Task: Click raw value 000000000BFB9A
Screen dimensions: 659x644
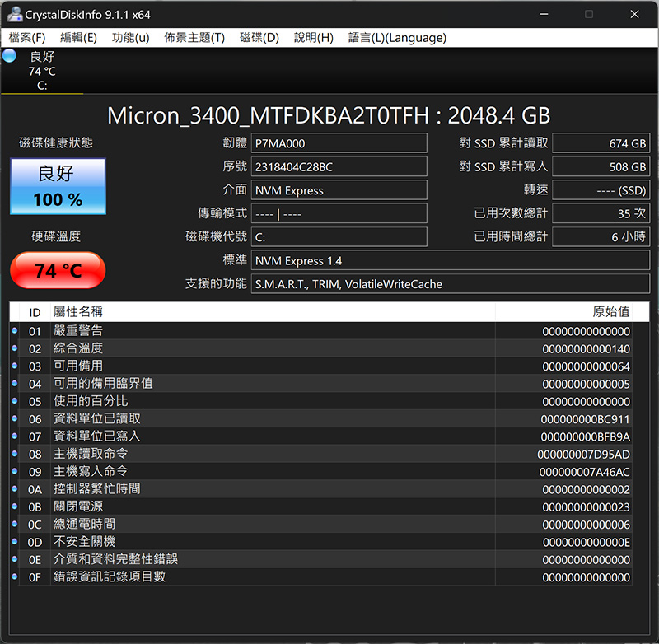Action: (585, 437)
